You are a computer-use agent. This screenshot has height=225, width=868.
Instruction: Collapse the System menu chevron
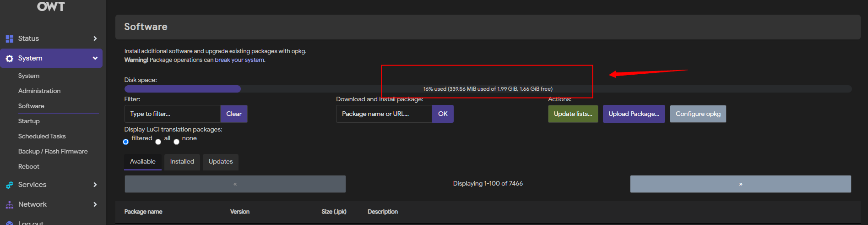pyautogui.click(x=95, y=58)
